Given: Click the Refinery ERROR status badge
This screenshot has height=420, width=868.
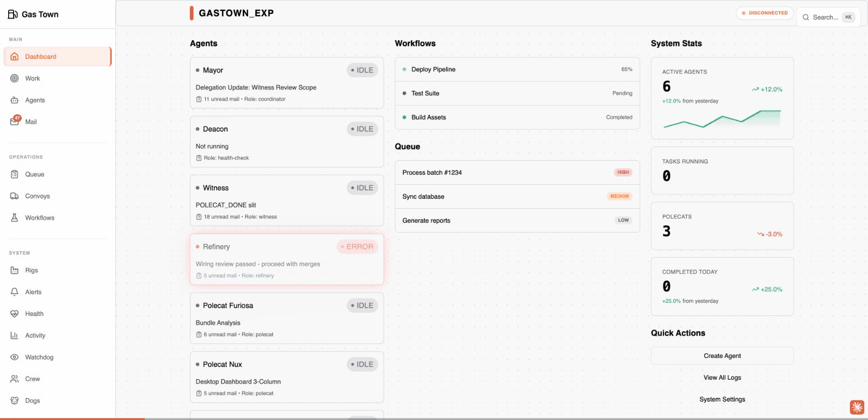Looking at the screenshot, I should click(357, 247).
